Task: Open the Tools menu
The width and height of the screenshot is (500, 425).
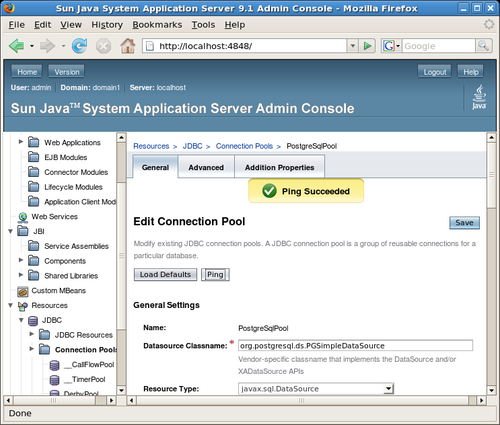Action: point(203,25)
